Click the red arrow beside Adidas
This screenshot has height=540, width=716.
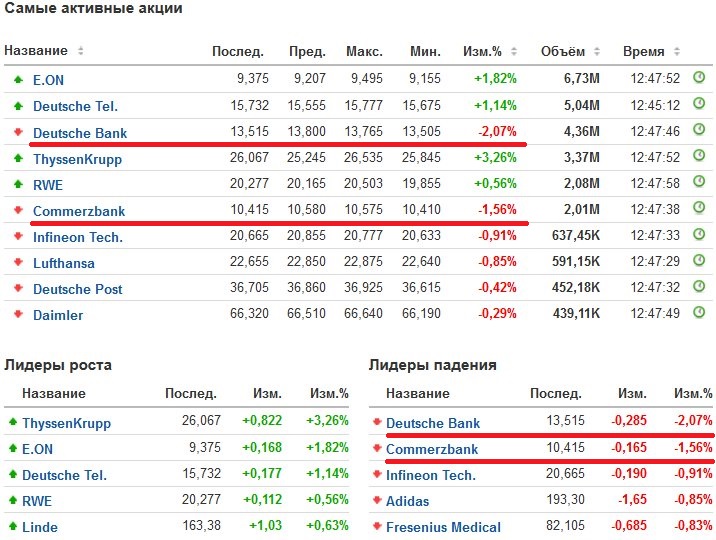(x=376, y=501)
